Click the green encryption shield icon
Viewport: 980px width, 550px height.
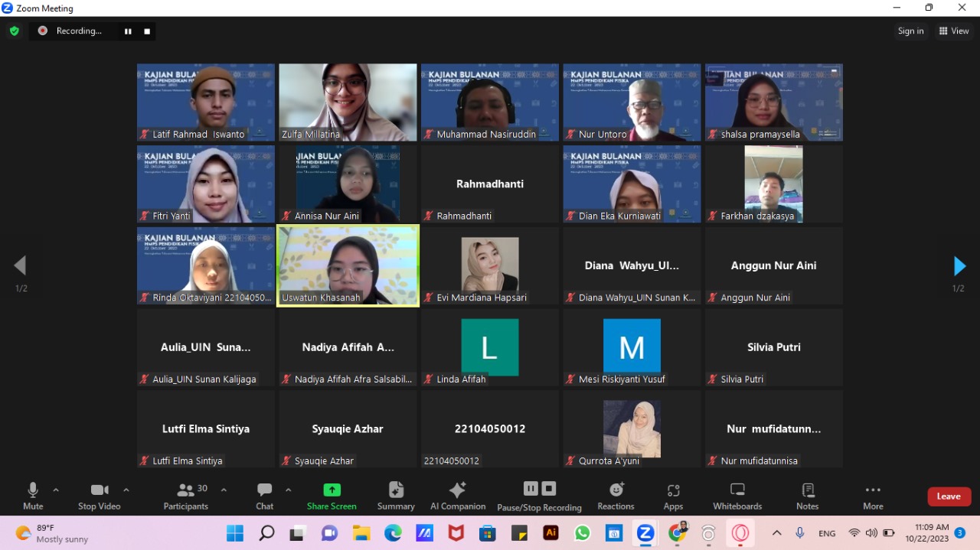[x=14, y=31]
